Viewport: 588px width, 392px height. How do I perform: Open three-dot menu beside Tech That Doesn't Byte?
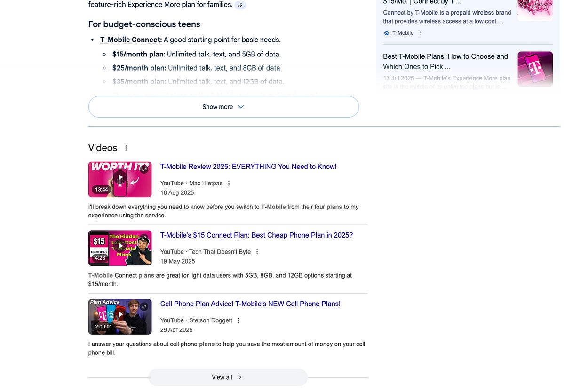tap(257, 252)
